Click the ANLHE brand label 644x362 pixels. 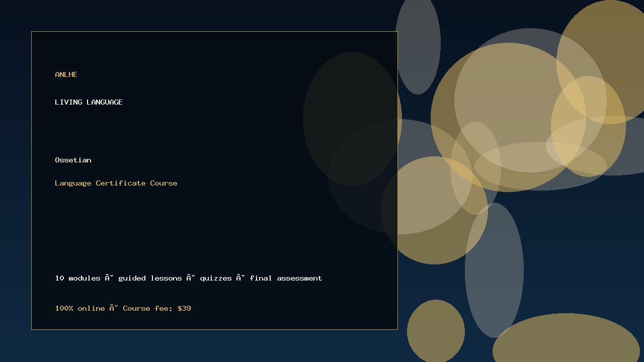pyautogui.click(x=66, y=74)
